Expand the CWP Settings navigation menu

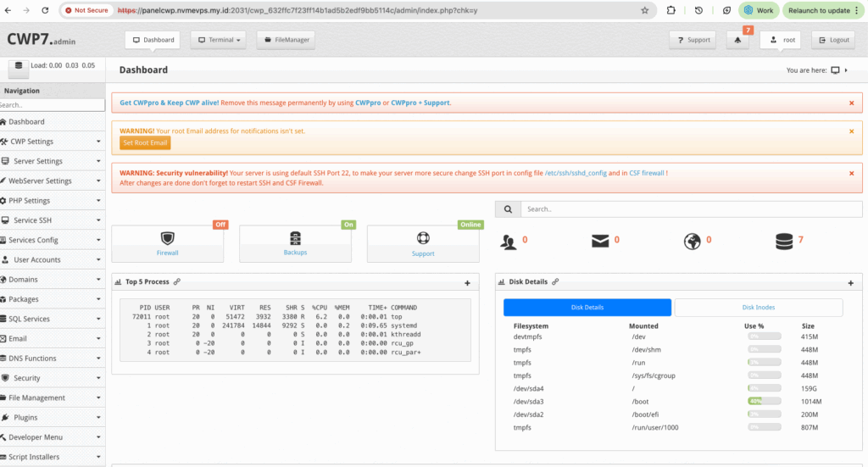(x=53, y=142)
